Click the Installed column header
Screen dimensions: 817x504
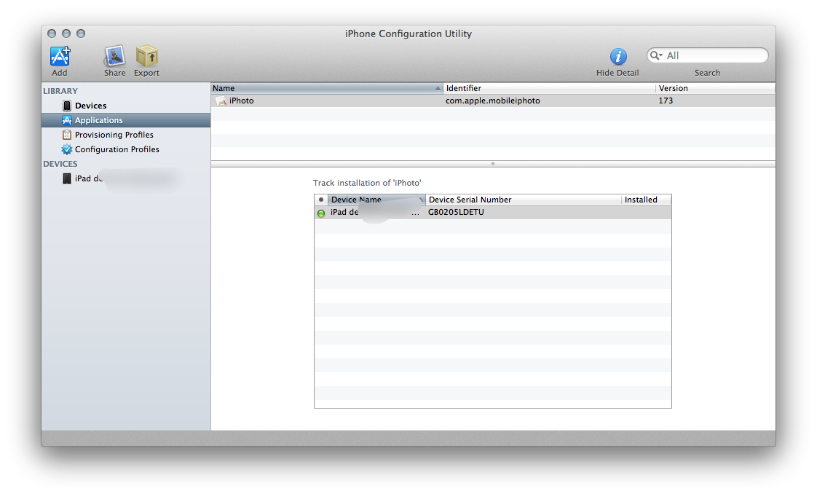(644, 200)
